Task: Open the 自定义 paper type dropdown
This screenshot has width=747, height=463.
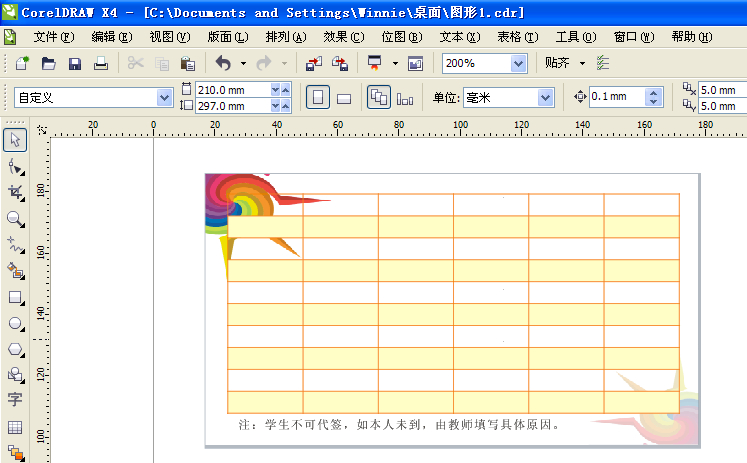Action: [164, 98]
